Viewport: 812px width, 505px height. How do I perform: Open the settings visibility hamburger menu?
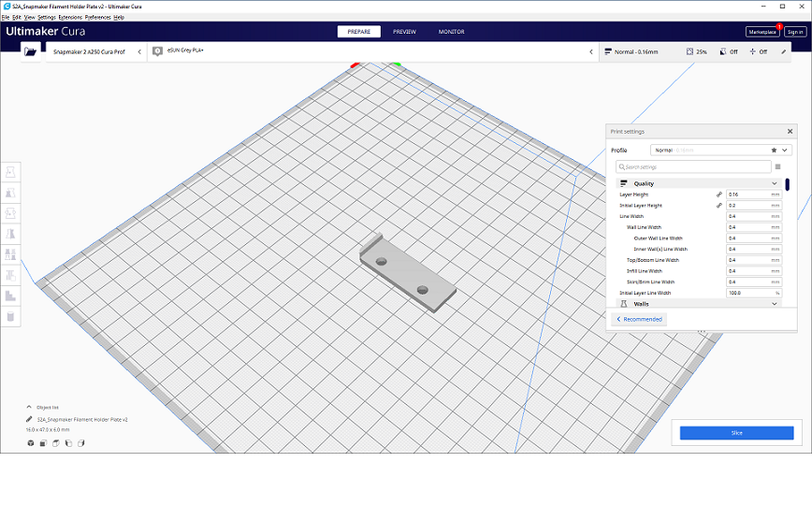pos(777,166)
